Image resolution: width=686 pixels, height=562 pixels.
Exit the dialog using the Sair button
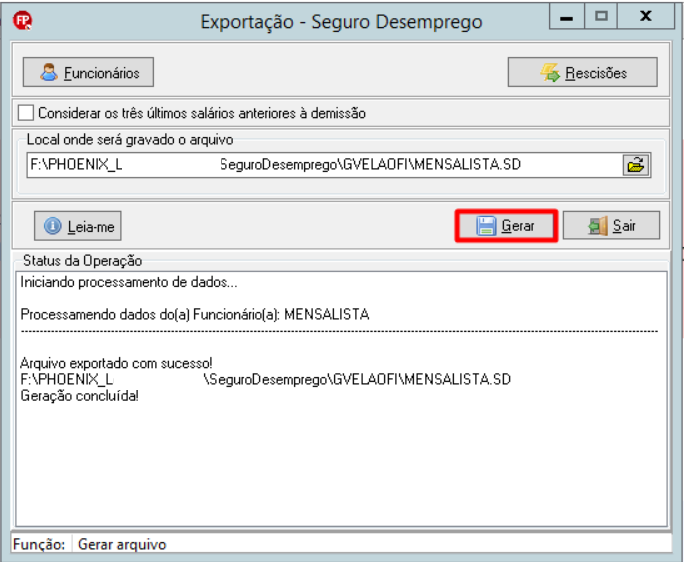coord(611,225)
